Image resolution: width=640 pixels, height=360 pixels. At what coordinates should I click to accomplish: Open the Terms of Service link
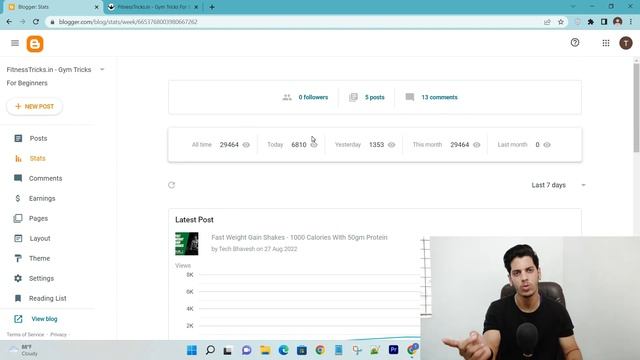click(x=25, y=334)
